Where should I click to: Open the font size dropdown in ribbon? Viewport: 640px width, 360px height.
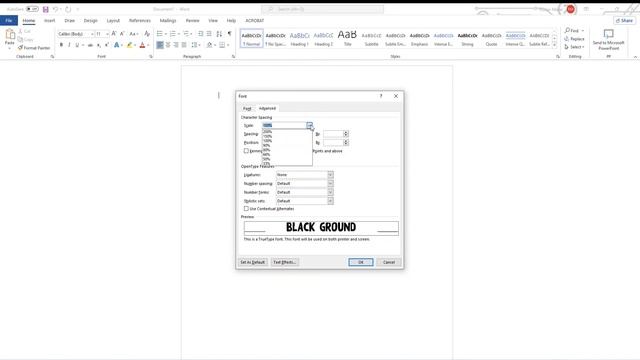(x=107, y=34)
